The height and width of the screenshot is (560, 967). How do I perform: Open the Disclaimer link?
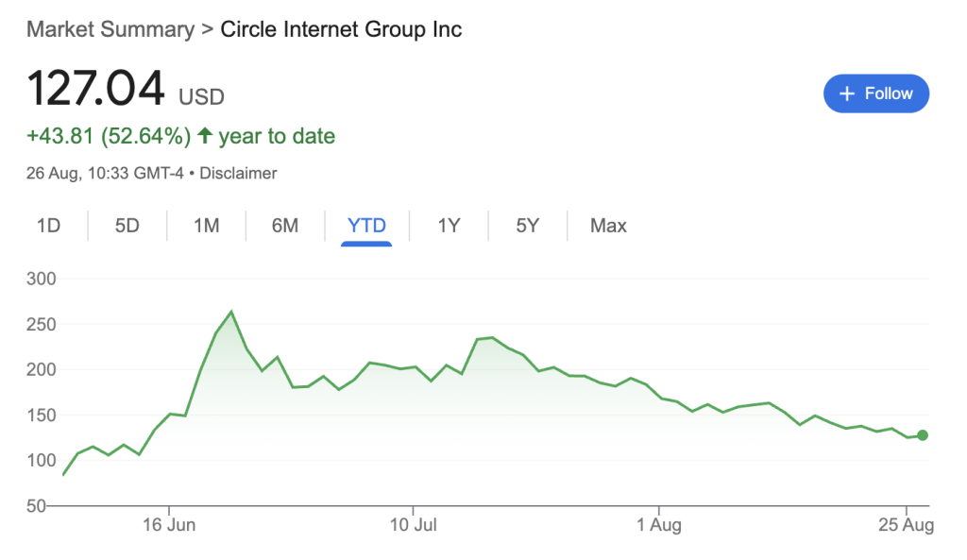[238, 174]
